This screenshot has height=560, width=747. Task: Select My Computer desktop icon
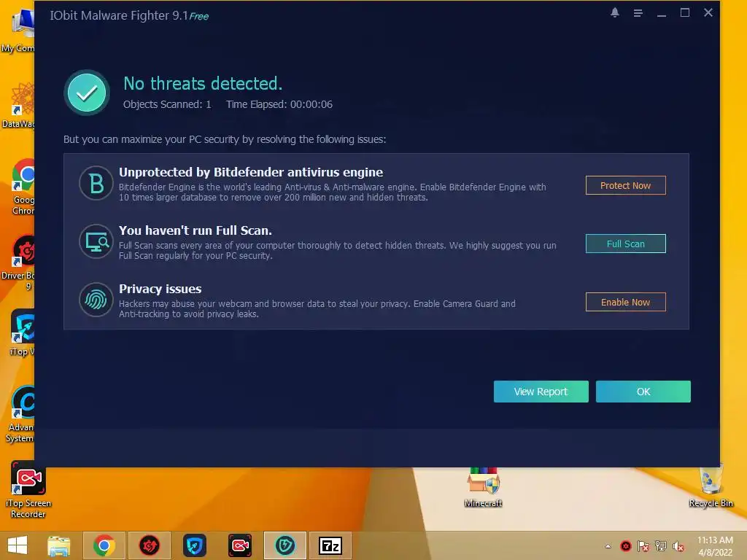(18, 30)
